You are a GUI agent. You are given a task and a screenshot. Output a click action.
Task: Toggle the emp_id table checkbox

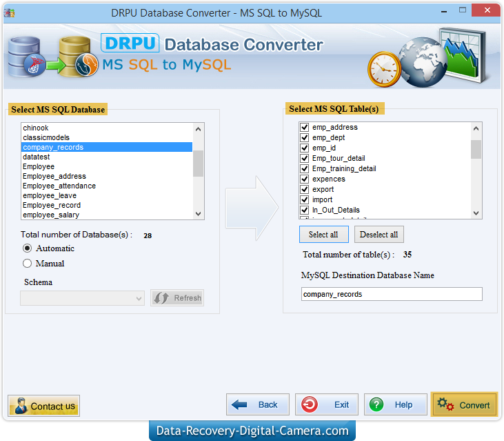304,148
